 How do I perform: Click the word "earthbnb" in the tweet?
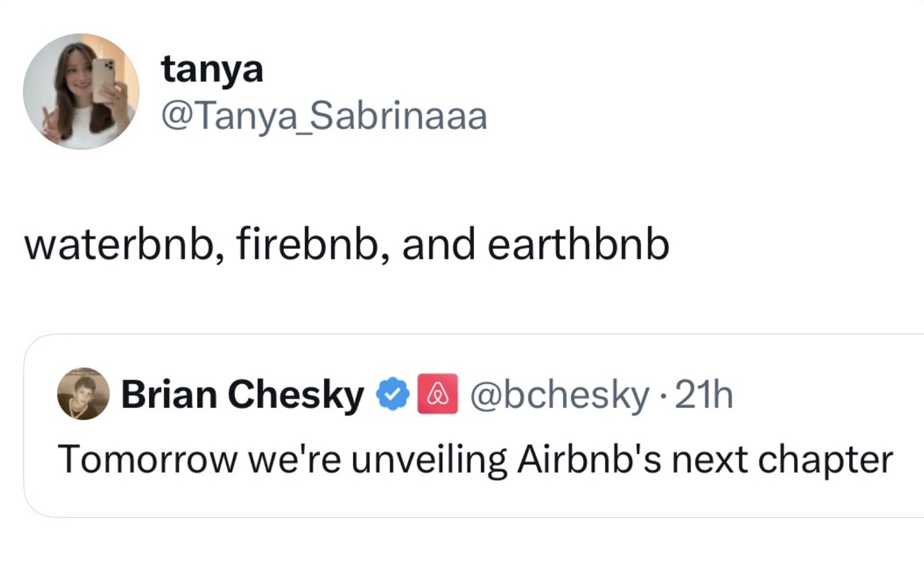[x=577, y=244]
